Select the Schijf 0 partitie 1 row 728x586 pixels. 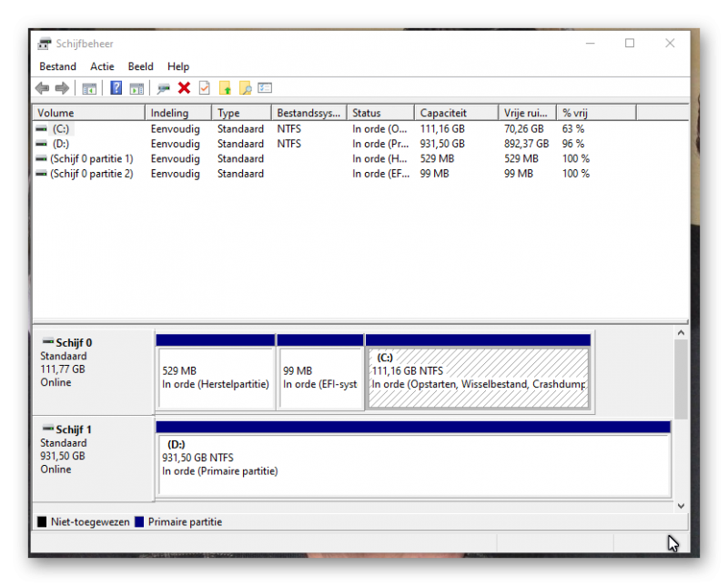(x=91, y=158)
